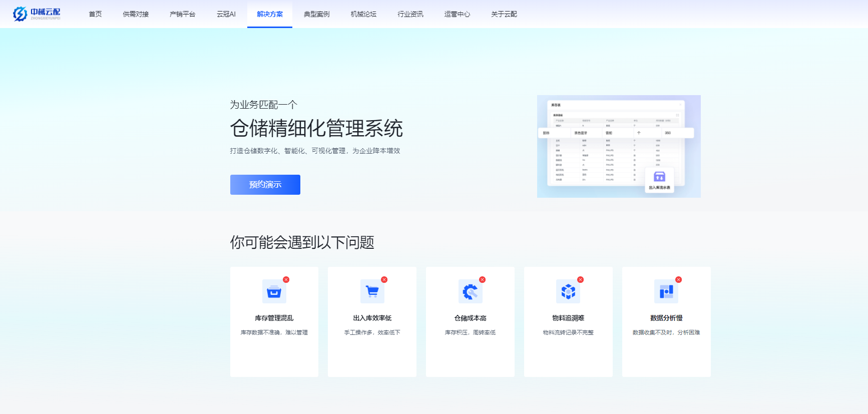Viewport: 868px width, 414px height.
Task: Click the 数据分析慢 chart icon
Action: [666, 291]
